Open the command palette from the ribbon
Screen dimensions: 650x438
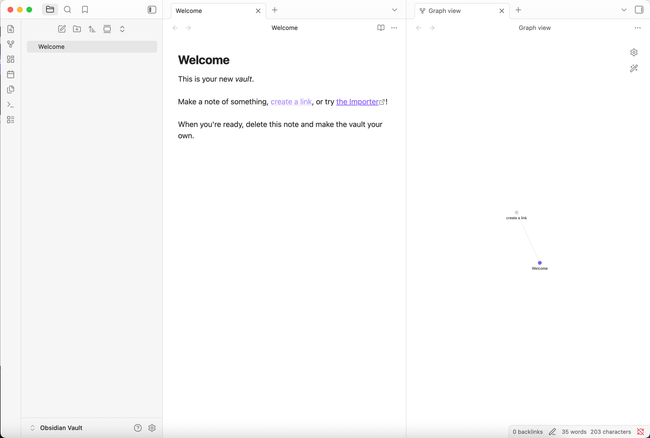point(11,104)
